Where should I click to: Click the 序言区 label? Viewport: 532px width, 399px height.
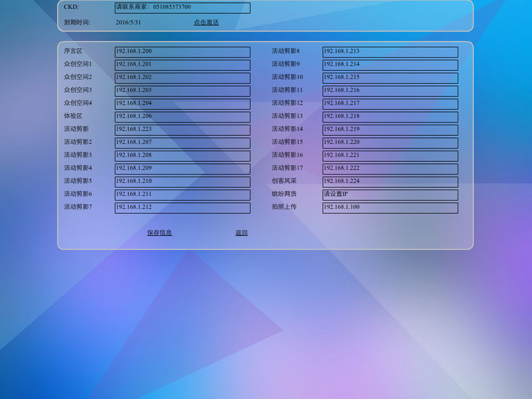pos(73,51)
